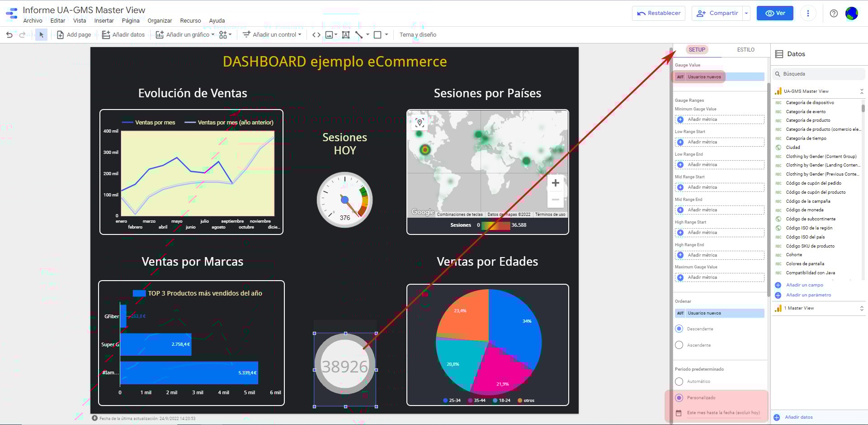The height and width of the screenshot is (425, 868).
Task: Click the text box icon
Action: [x=346, y=35]
